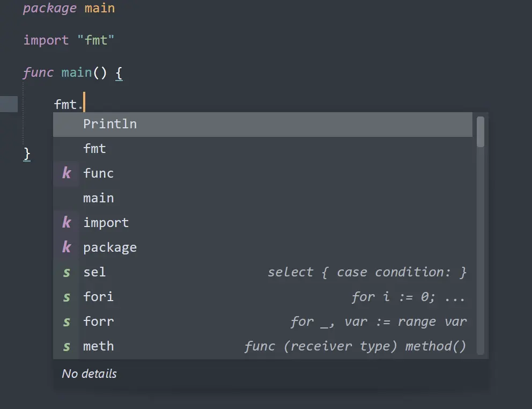Click snippet icon beside meth suggestion

tap(66, 346)
